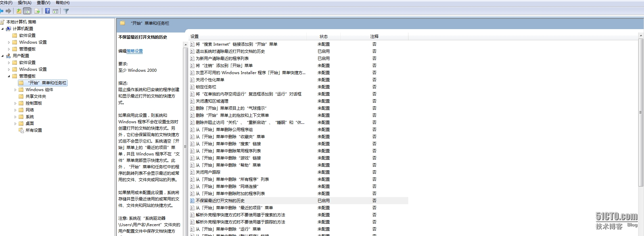The width and height of the screenshot is (644, 236).
Task: Click the filter funnel toolbar icon
Action: point(66,11)
